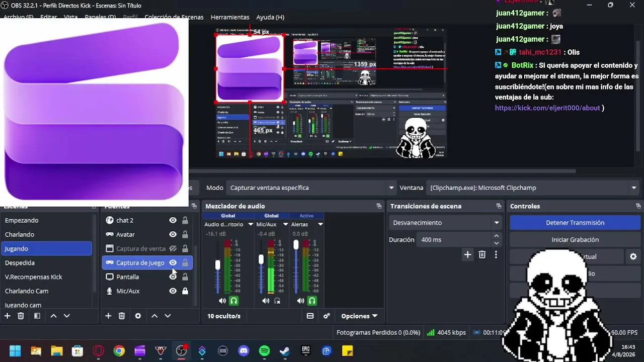Decrease transition duration with down arrow
This screenshot has height=362, width=644.
[497, 243]
